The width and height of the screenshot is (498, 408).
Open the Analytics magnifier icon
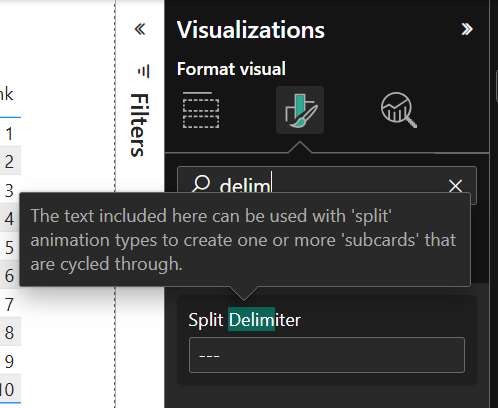point(399,110)
